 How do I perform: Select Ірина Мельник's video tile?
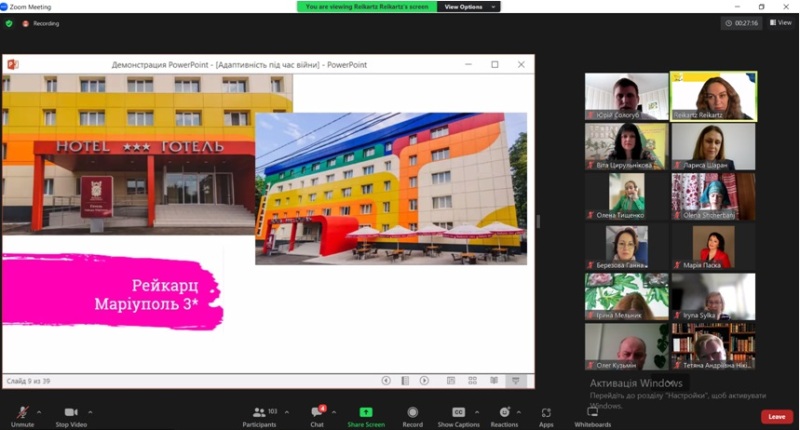click(627, 296)
